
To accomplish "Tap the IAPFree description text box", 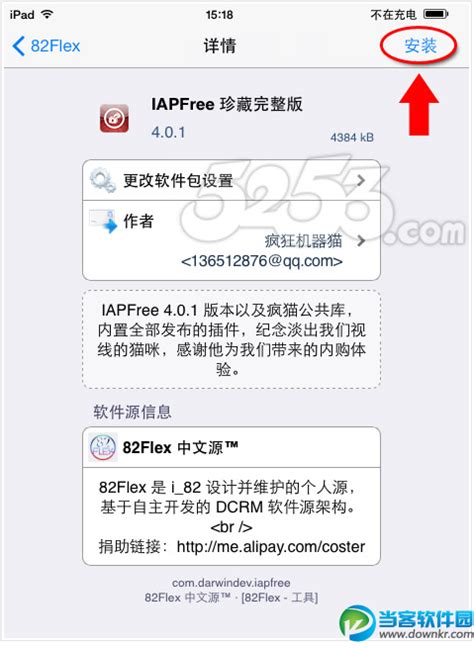I will tap(231, 339).
